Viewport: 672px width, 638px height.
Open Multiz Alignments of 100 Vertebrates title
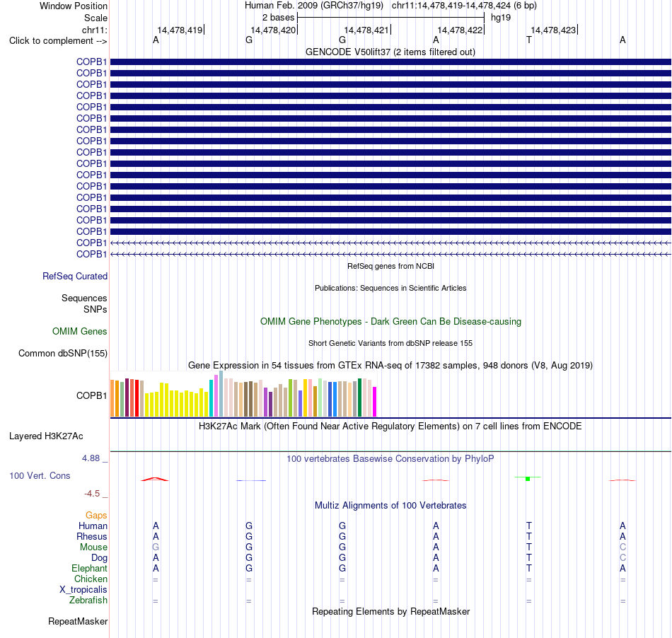[x=390, y=506]
